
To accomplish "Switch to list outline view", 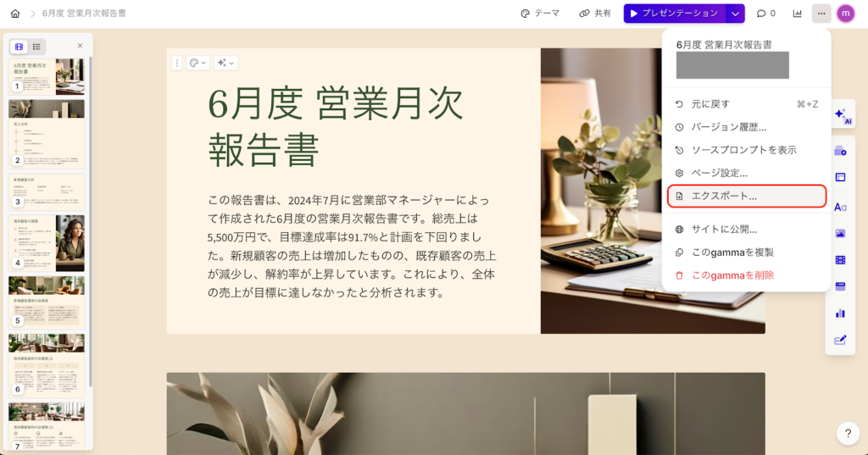I will (x=36, y=47).
